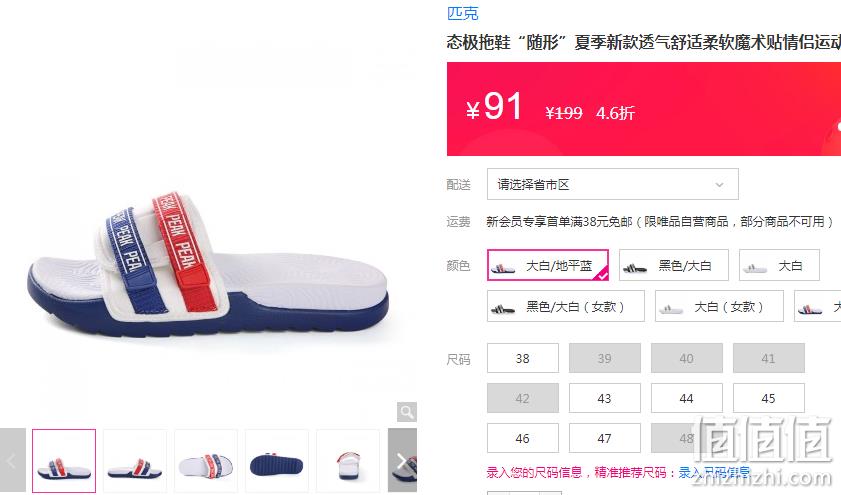Select shoe size 38
The image size is (841, 495).
523,358
